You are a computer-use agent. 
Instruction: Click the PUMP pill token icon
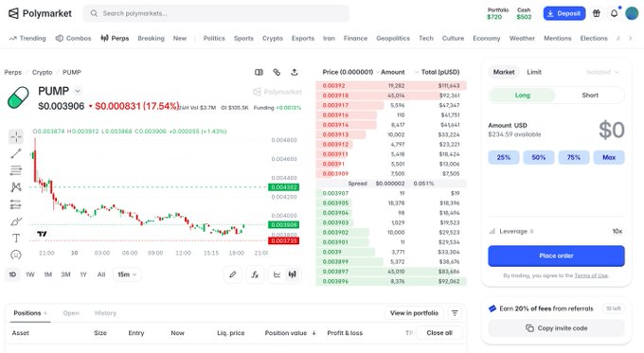(x=19, y=97)
